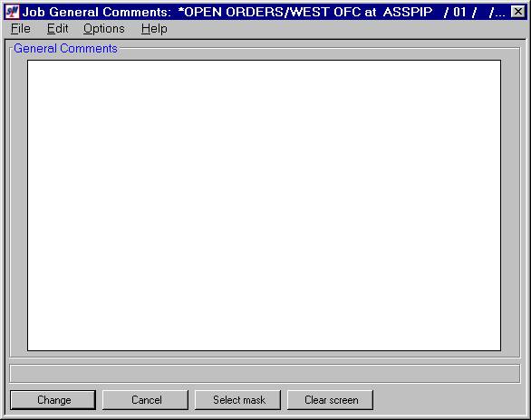This screenshot has height=420, width=531.
Task: Click the truncated ellipsis in the title bar
Action: click(x=497, y=13)
